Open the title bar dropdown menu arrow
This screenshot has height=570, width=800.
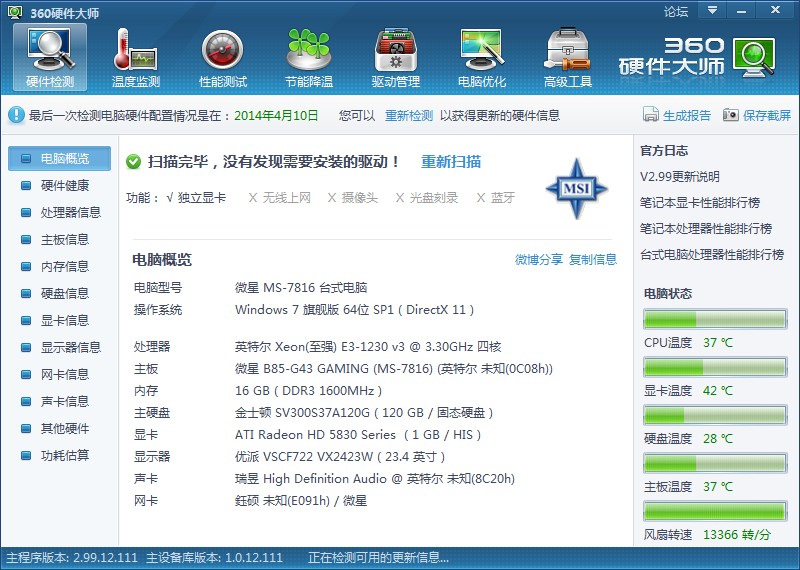712,10
